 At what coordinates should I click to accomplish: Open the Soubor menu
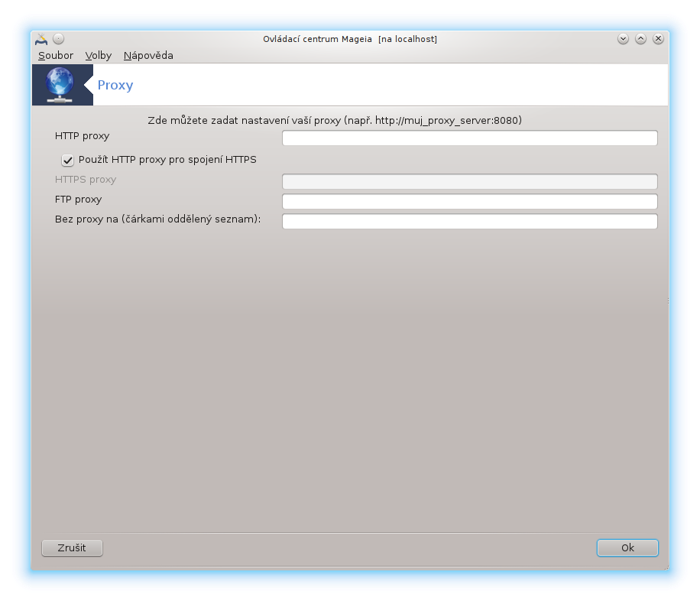pos(55,55)
